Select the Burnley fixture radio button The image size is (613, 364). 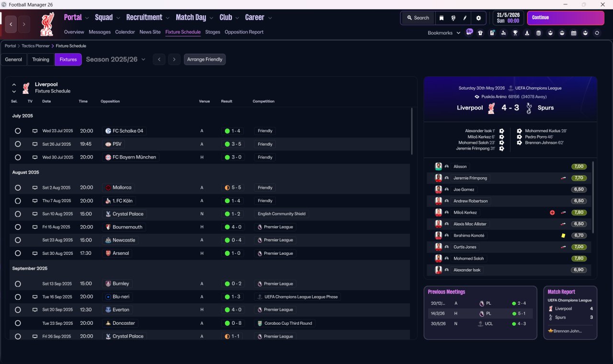coord(18,284)
